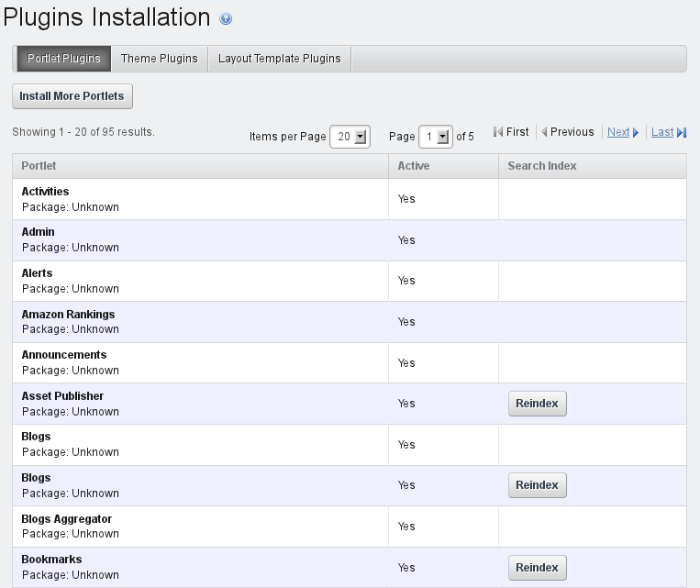
Task: Open the Page number dropdown
Action: [435, 137]
